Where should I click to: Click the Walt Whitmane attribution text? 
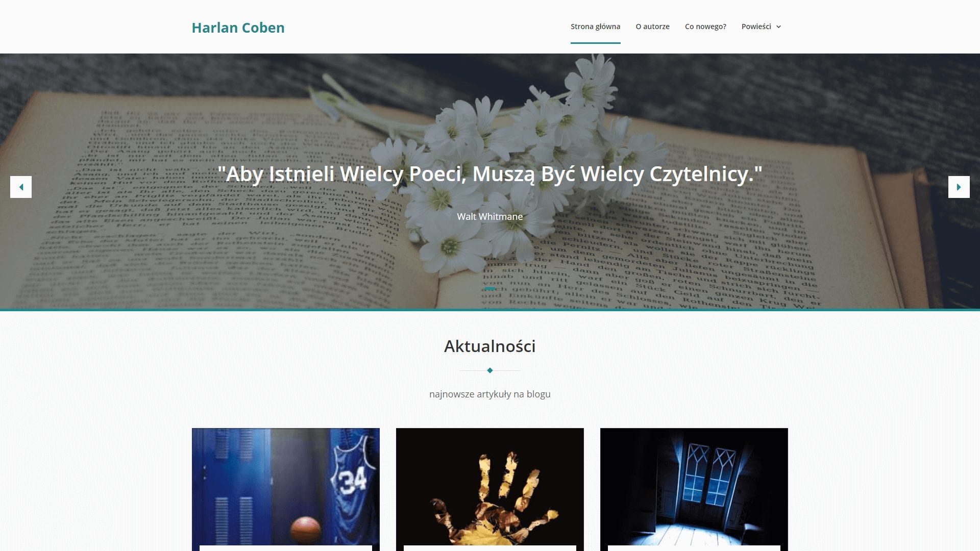[x=490, y=216]
